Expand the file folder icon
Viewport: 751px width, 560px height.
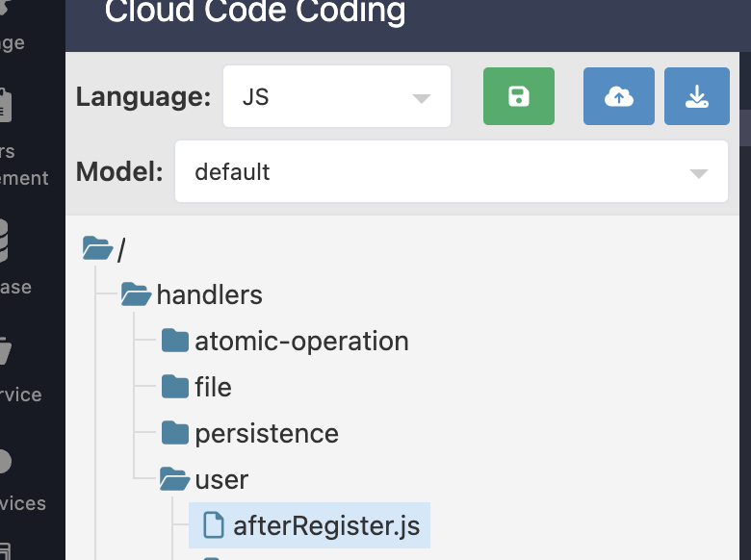175,387
